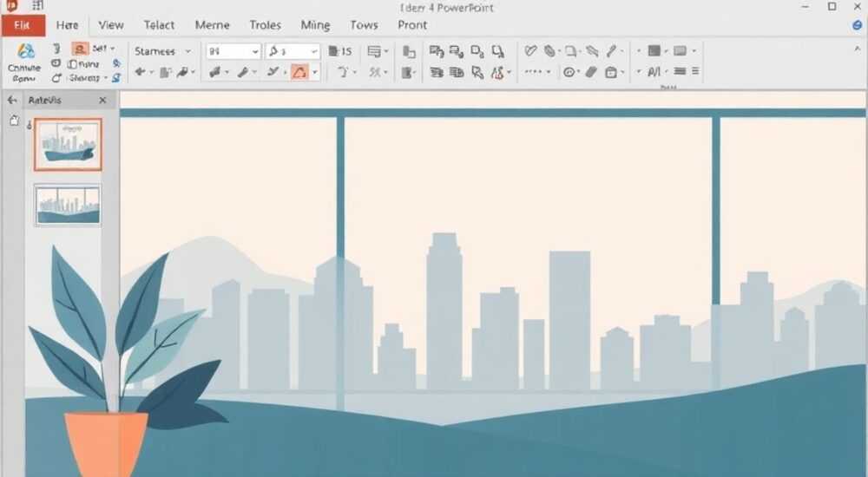Switch to the Ming tab
Image resolution: width=868 pixels, height=477 pixels.
tap(316, 25)
